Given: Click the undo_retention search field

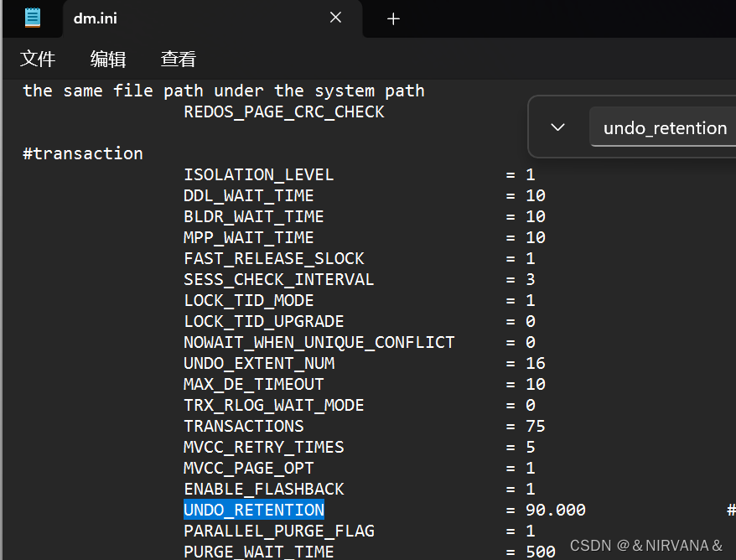Looking at the screenshot, I should pyautogui.click(x=663, y=127).
